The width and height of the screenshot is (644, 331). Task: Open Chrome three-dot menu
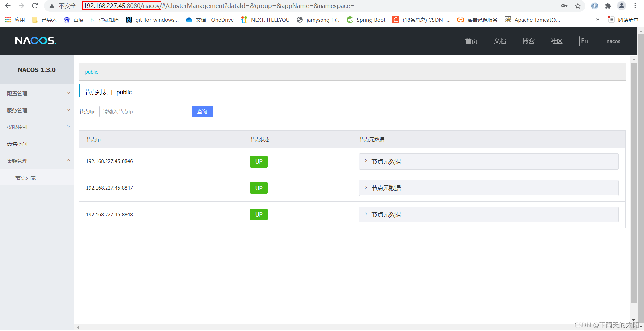click(635, 6)
